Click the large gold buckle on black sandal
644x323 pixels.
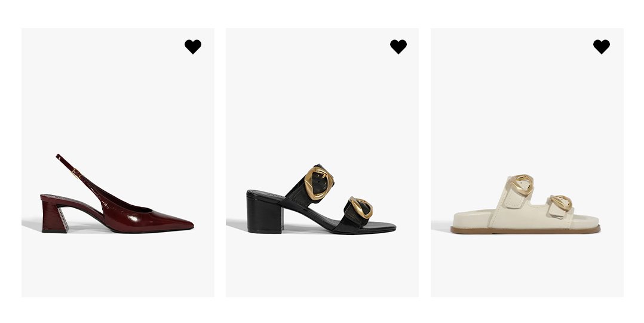tap(318, 182)
